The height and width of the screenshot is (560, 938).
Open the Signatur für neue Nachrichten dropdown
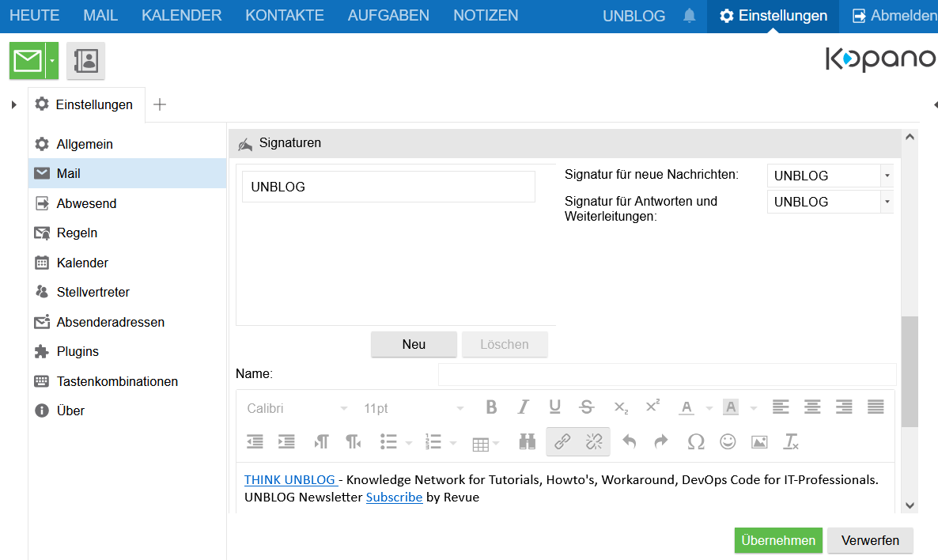coord(886,175)
